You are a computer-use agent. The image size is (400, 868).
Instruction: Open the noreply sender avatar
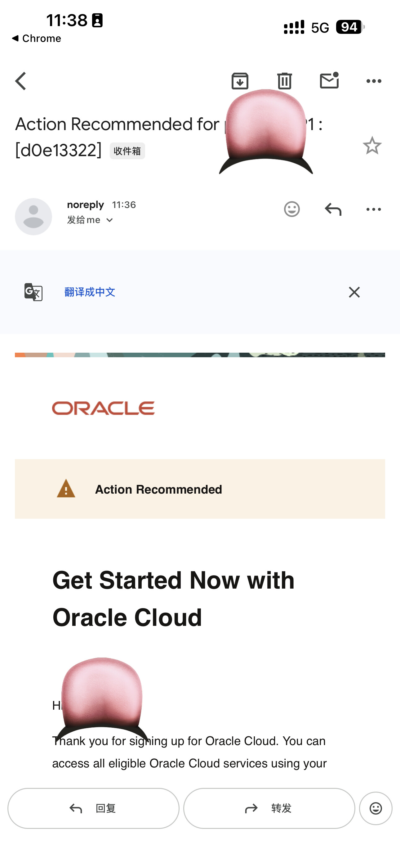(x=33, y=217)
